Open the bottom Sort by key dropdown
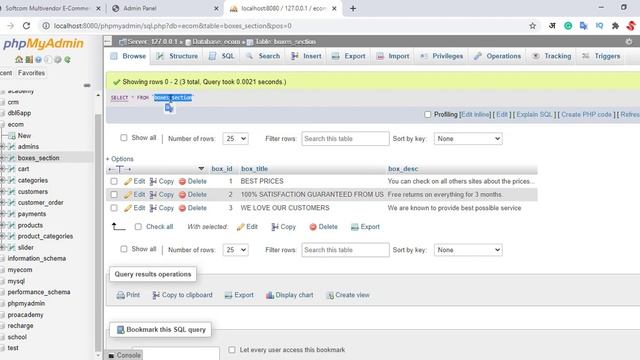 click(x=468, y=250)
